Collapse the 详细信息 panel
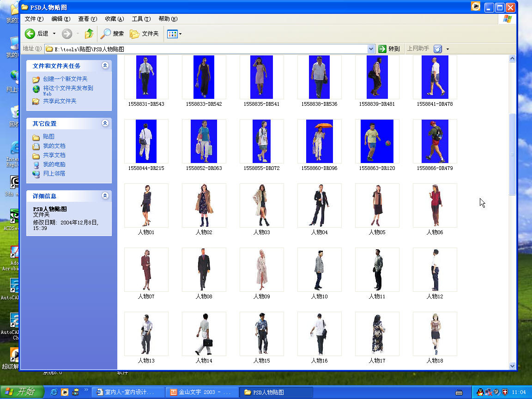 (x=105, y=195)
